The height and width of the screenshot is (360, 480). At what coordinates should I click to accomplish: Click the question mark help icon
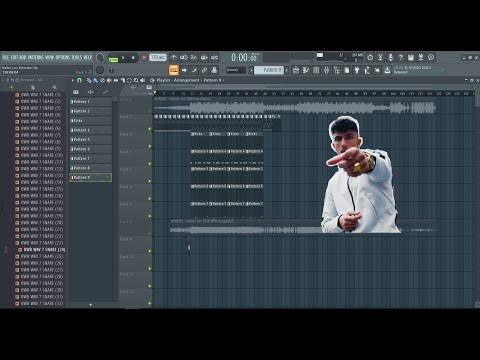pyautogui.click(x=401, y=57)
